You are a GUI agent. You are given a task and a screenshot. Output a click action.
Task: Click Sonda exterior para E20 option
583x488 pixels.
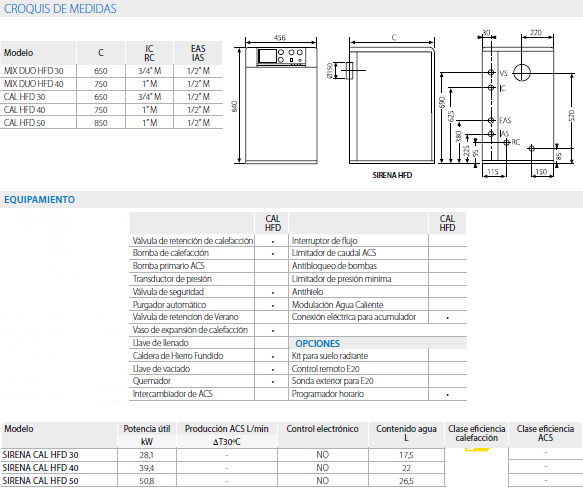(378, 381)
